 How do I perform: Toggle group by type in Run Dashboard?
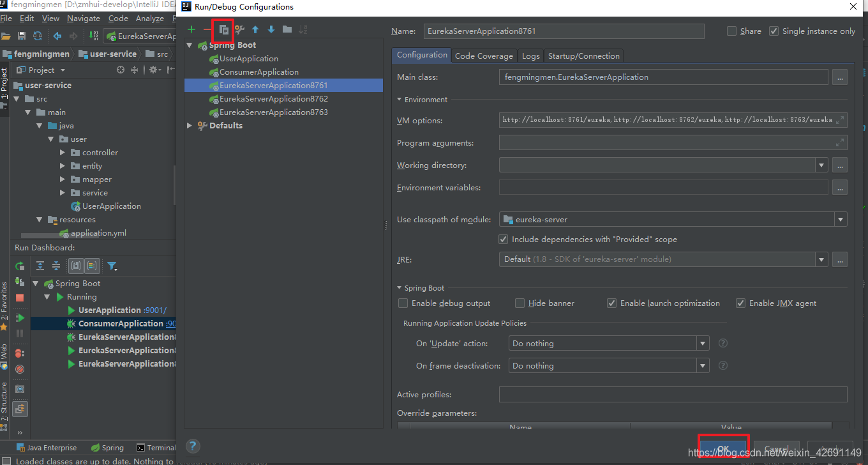click(76, 266)
